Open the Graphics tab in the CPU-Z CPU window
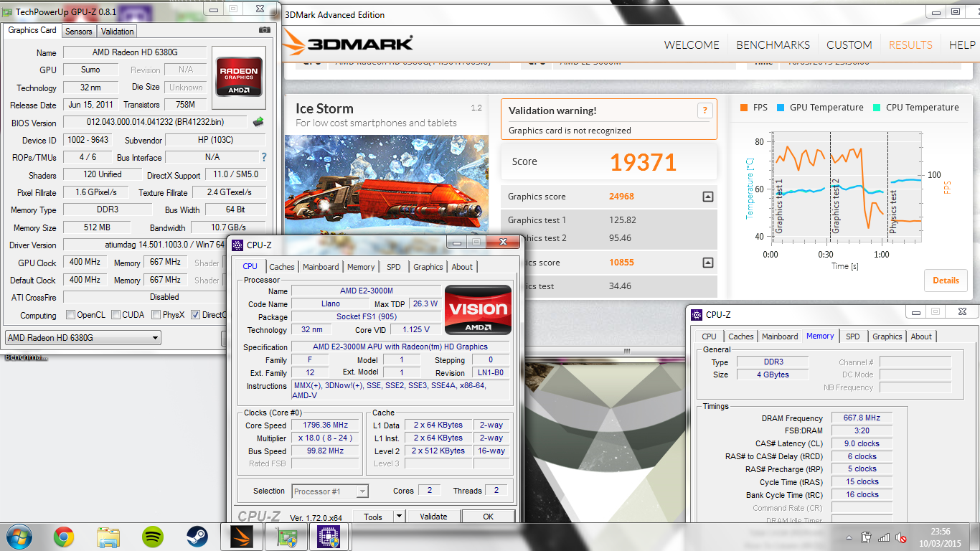The image size is (980, 551). (428, 267)
